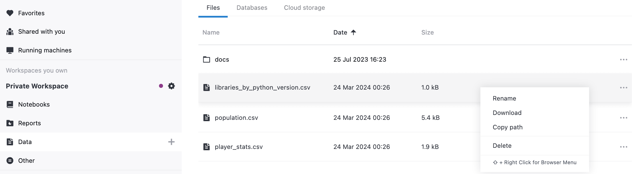Click the Shared with you icon
This screenshot has height=174, width=644.
pyautogui.click(x=10, y=32)
